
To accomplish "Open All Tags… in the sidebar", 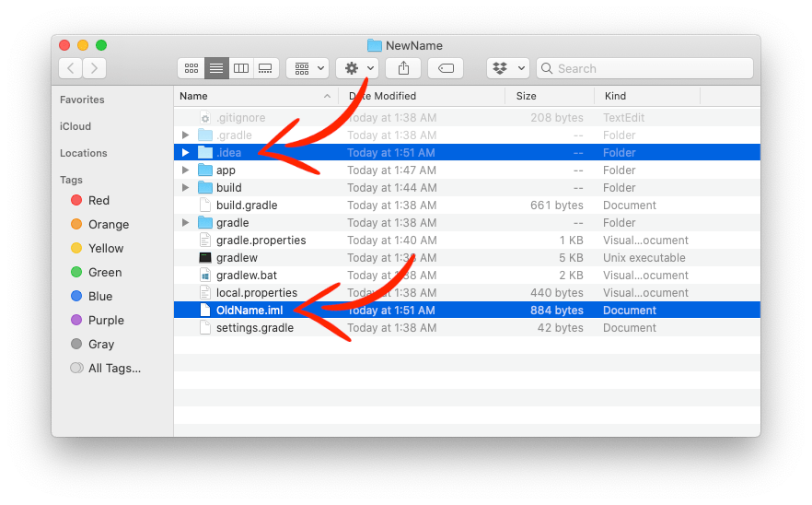I will (x=105, y=368).
